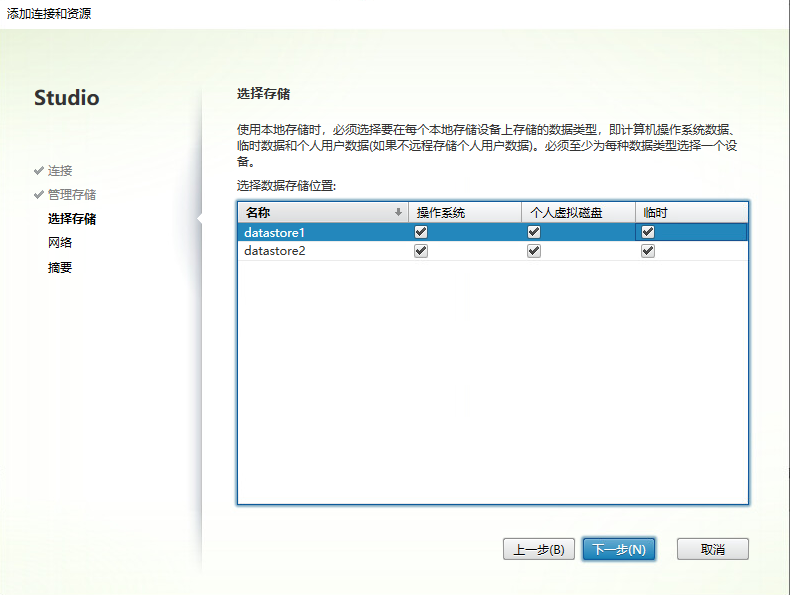Jump to the 网络 step
Image resolution: width=790 pixels, height=595 pixels.
point(59,243)
